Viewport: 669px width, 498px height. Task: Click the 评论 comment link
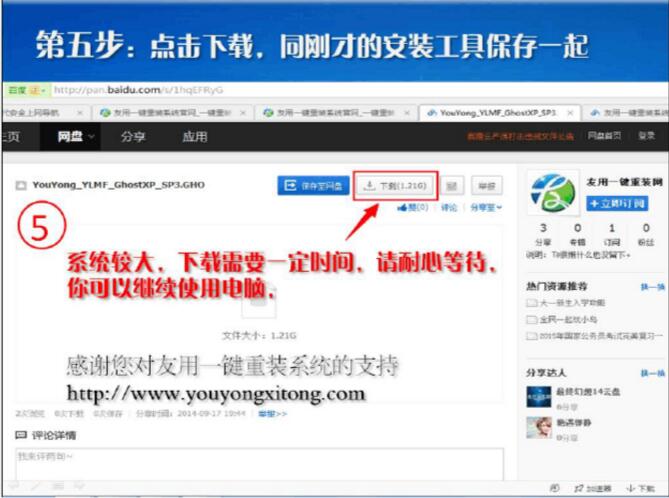(449, 208)
